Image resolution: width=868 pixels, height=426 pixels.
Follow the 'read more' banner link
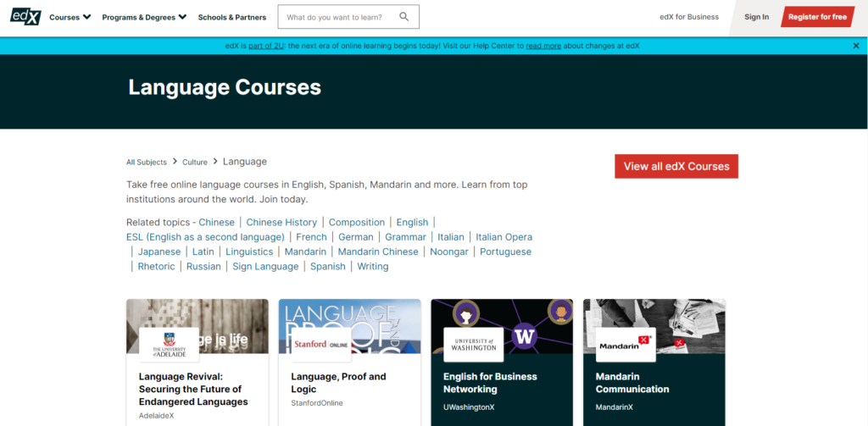point(543,46)
